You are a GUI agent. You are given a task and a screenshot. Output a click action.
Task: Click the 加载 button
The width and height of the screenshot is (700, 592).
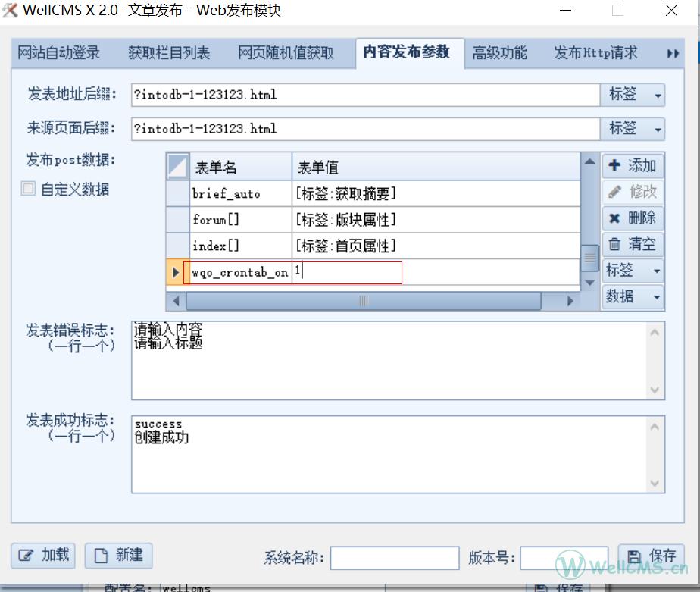coord(43,556)
